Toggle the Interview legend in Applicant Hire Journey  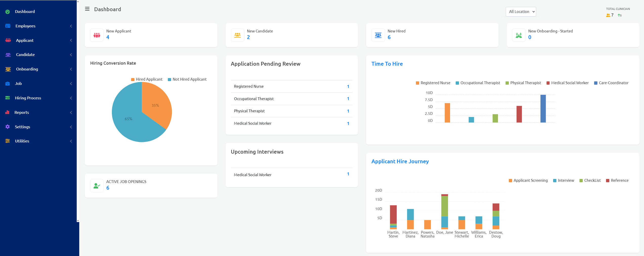[564, 180]
